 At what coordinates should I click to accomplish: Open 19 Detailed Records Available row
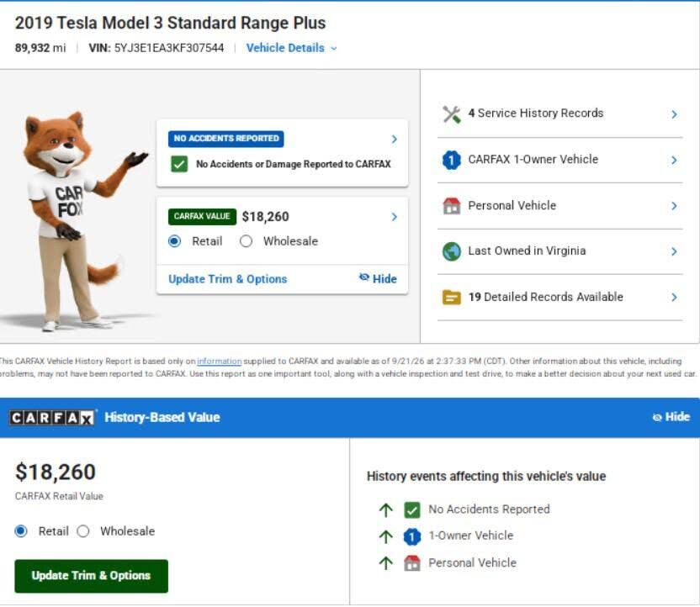click(x=559, y=297)
